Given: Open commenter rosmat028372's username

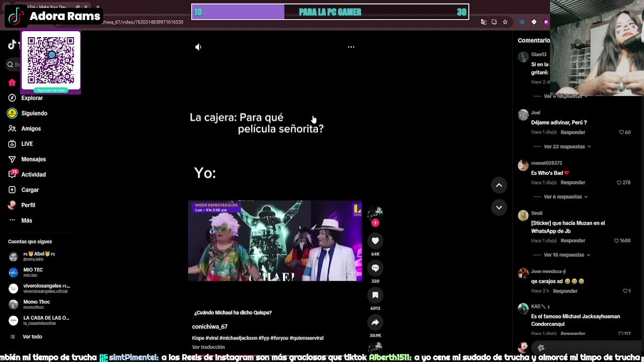Looking at the screenshot, I should (546, 163).
